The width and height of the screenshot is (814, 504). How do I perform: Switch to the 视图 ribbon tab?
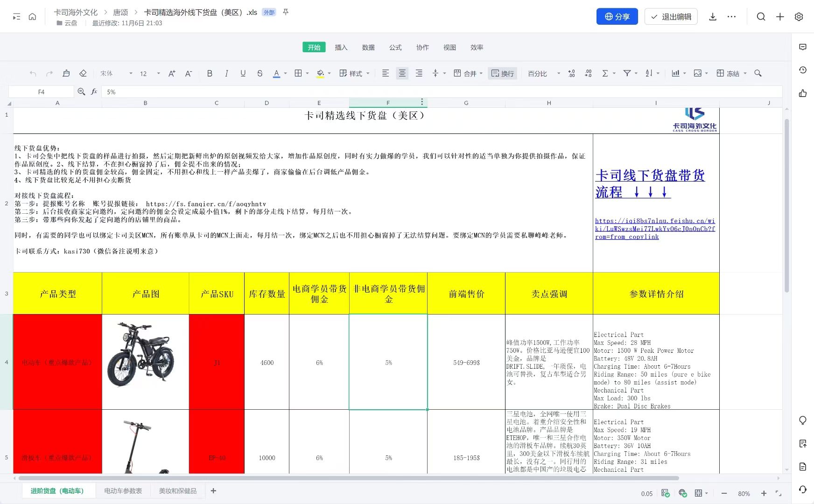449,47
